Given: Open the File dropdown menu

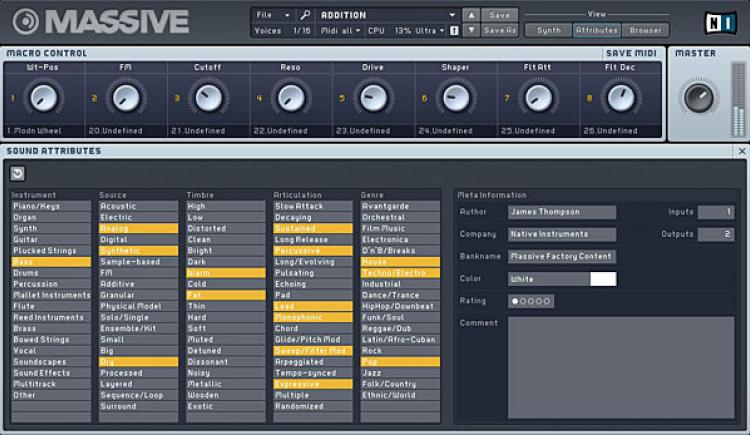Looking at the screenshot, I should click(273, 15).
